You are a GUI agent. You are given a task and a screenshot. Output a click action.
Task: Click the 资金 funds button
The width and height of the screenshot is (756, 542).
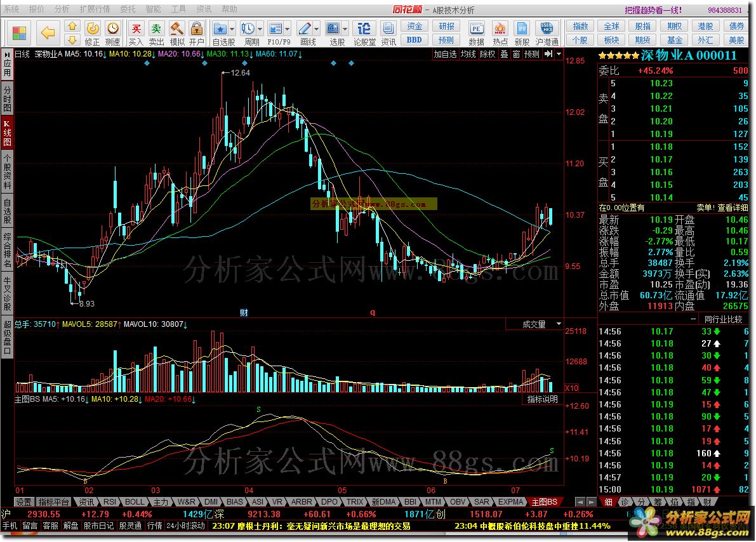pos(414,26)
